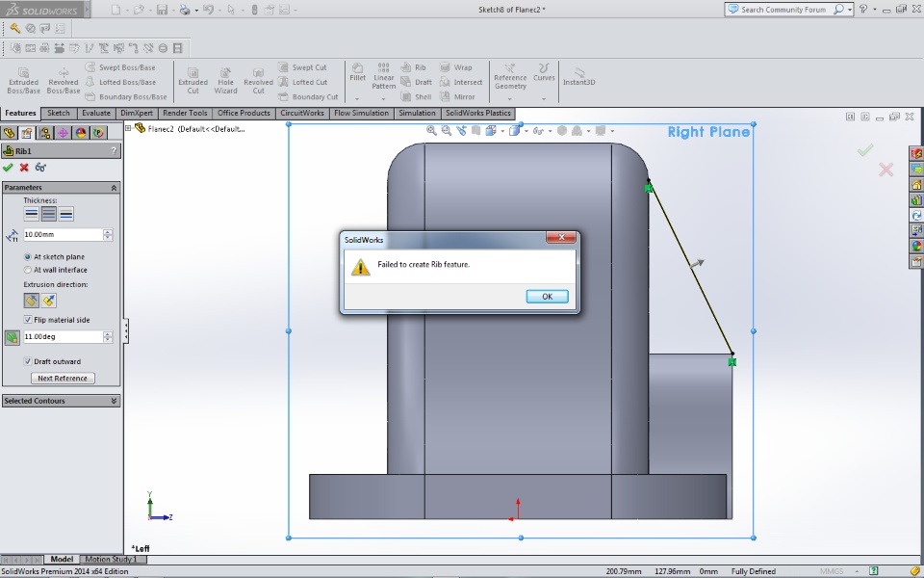
Task: Click the Print icon in the title bar
Action: tap(185, 10)
